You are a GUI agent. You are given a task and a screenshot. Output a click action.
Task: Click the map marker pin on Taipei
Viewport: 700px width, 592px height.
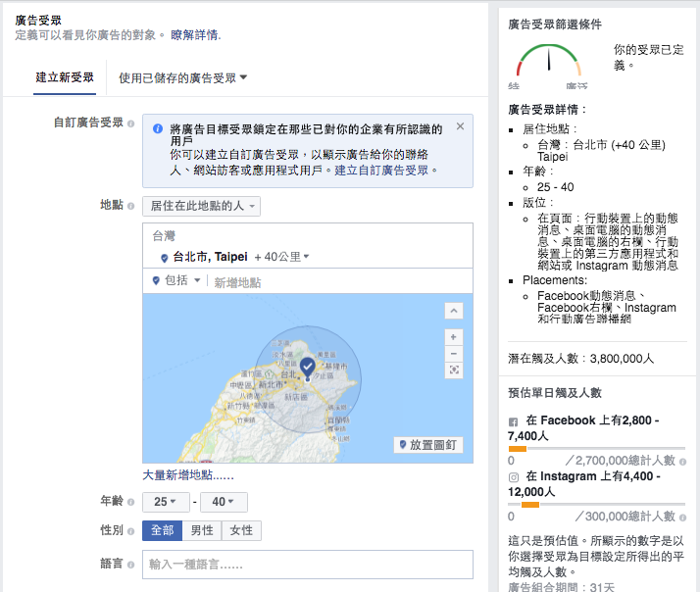click(307, 369)
